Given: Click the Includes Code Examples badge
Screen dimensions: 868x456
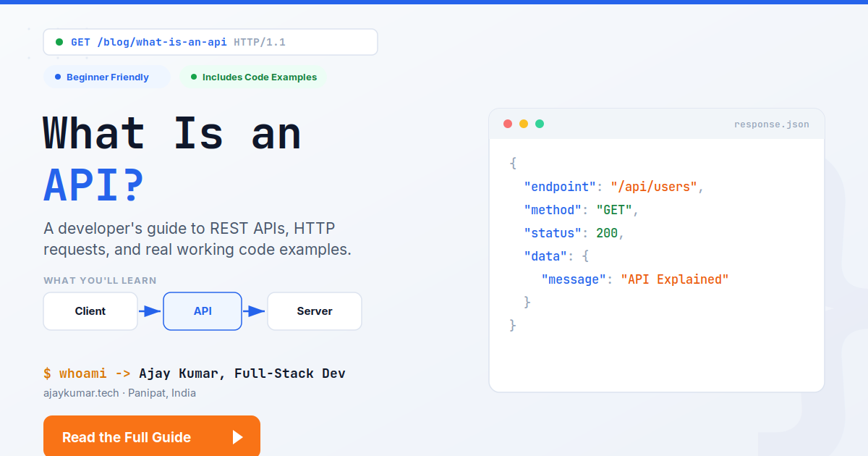Looking at the screenshot, I should 252,77.
